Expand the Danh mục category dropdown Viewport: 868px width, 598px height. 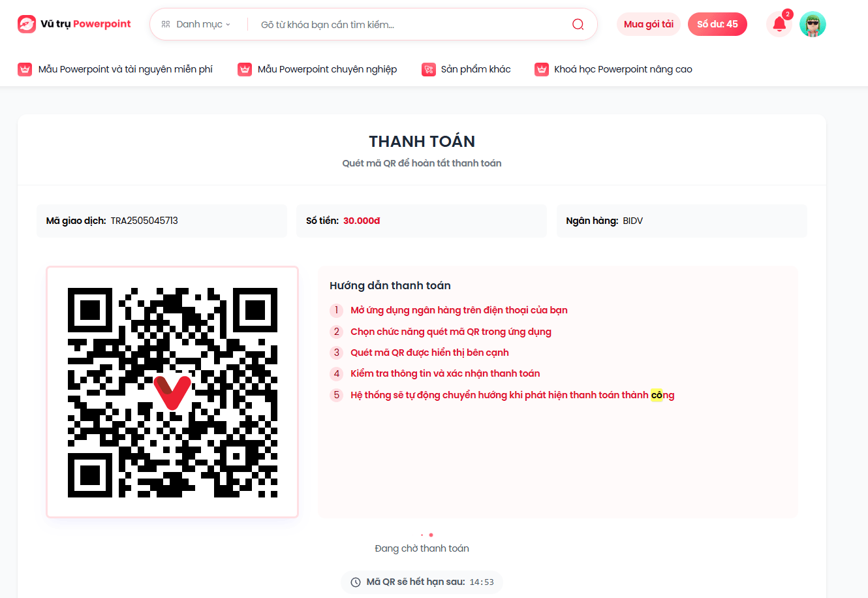[x=196, y=24]
